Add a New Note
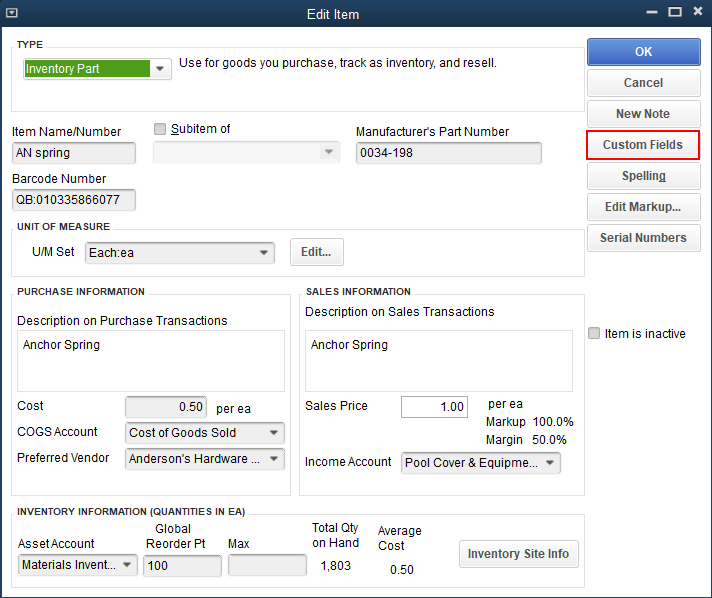The height and width of the screenshot is (598, 712). pyautogui.click(x=643, y=114)
